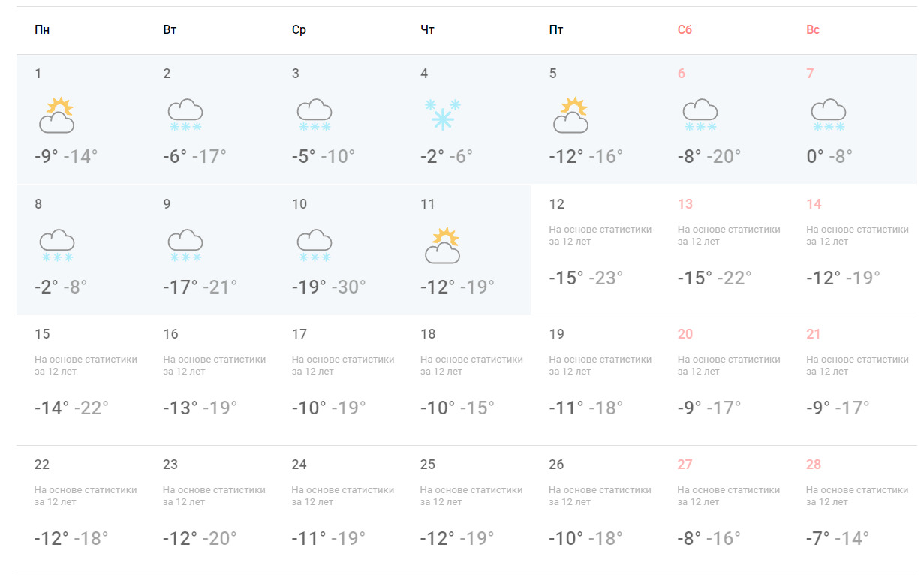Open the snow cloud icon on day 6

(700, 115)
